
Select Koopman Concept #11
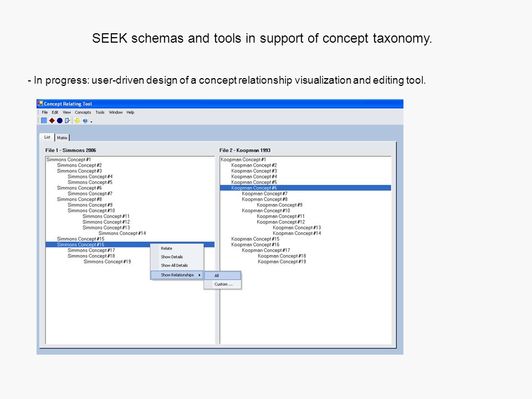280,216
